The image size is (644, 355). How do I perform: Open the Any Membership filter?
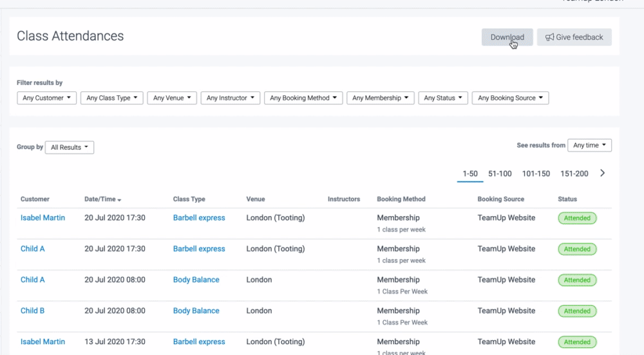point(380,98)
